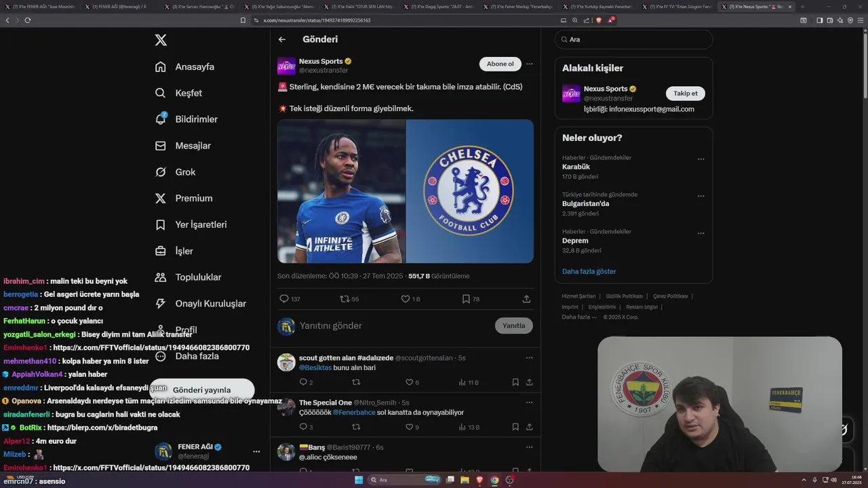Open more options for Bulgaristan'da trend
868x488 pixels.
tap(701, 197)
